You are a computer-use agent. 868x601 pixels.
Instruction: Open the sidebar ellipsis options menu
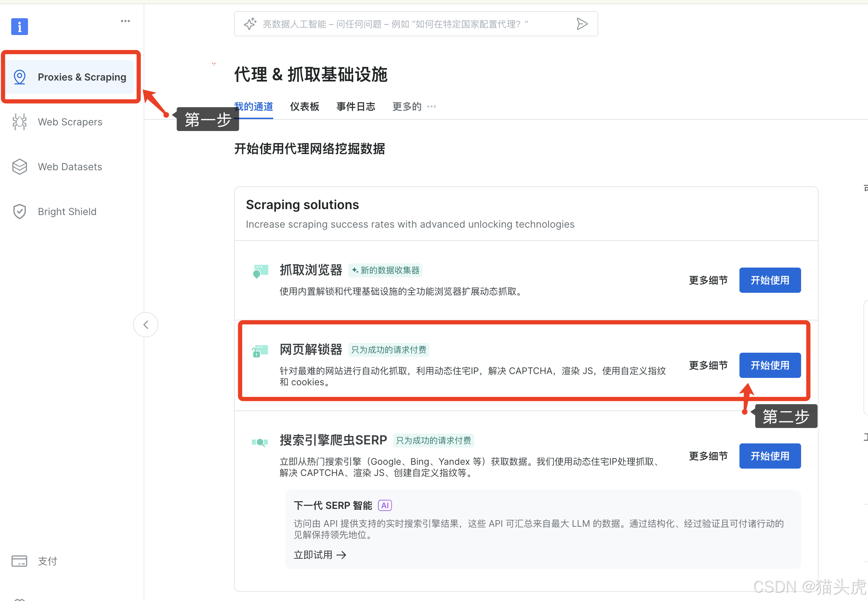pyautogui.click(x=125, y=21)
